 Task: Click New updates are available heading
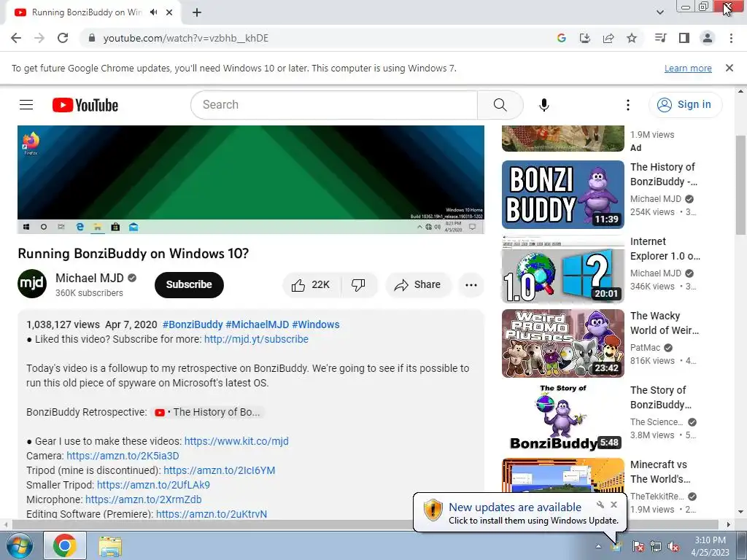coord(515,507)
